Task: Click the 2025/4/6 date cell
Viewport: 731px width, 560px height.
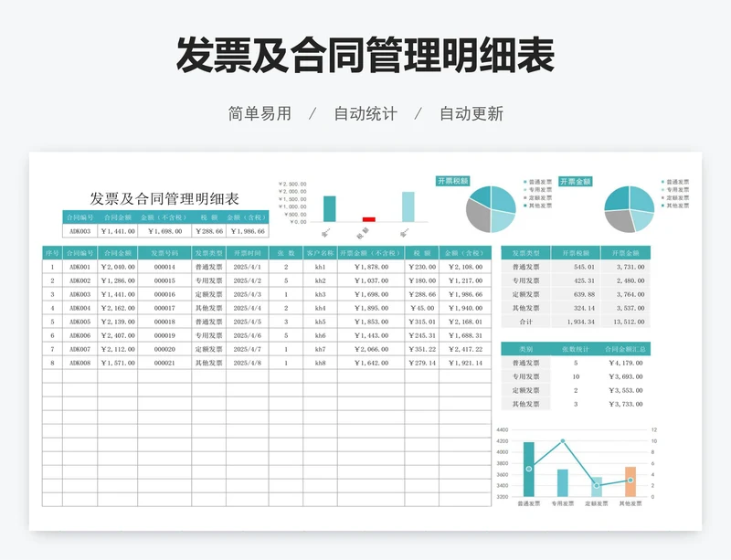Action: pos(248,335)
